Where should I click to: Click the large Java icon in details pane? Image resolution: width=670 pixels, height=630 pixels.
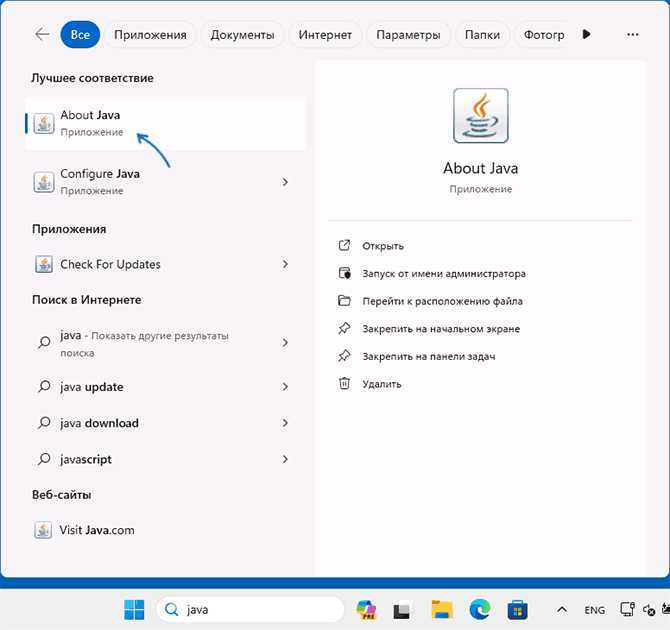tap(480, 116)
